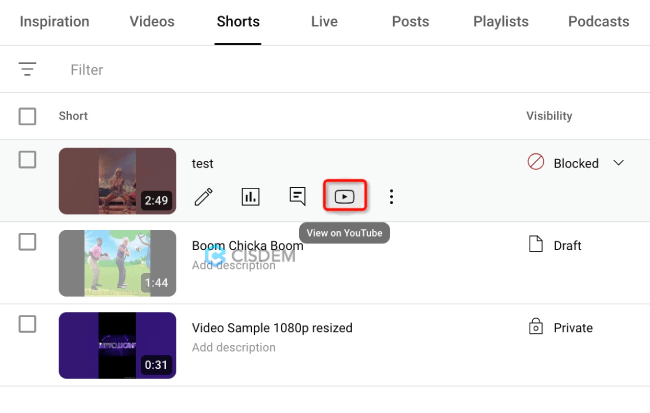This screenshot has height=413, width=650.
Task: Click the pencil edit details icon
Action: (x=204, y=197)
